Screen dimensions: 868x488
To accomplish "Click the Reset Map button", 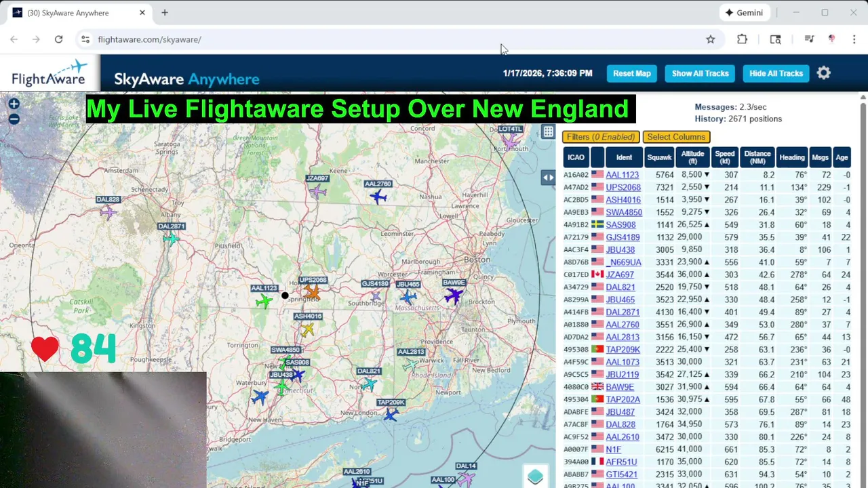I will [x=632, y=73].
